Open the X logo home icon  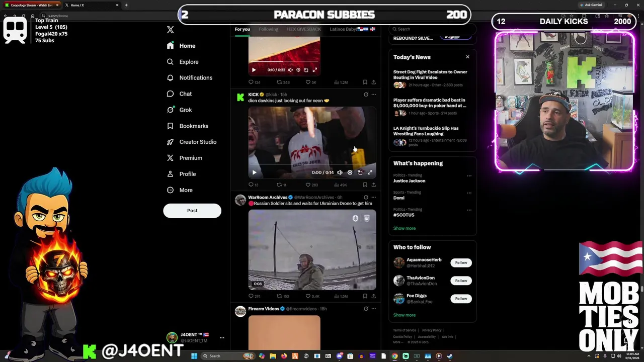(x=170, y=30)
